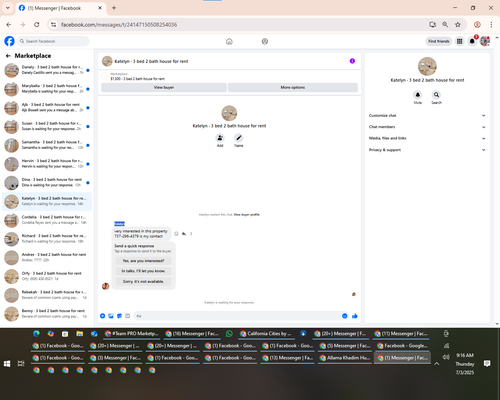Expand Media, files and links section
This screenshot has width=500, height=400.
coord(427,138)
